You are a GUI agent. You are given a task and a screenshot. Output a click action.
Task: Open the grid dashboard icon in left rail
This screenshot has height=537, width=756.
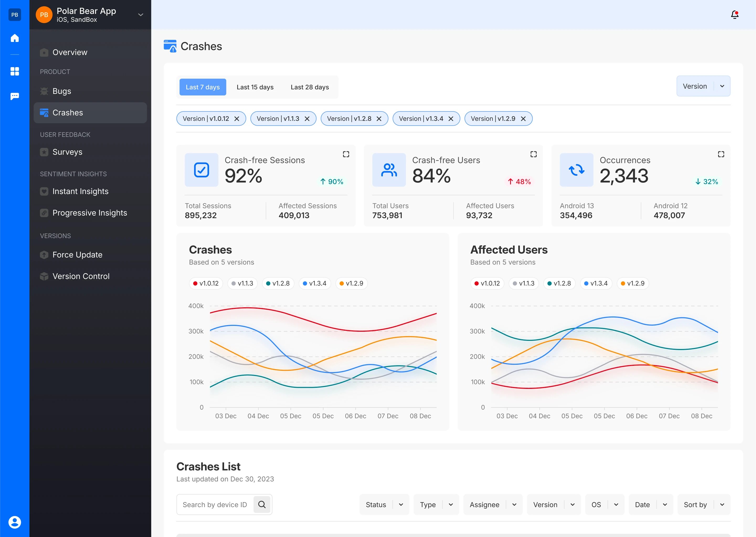tap(14, 71)
